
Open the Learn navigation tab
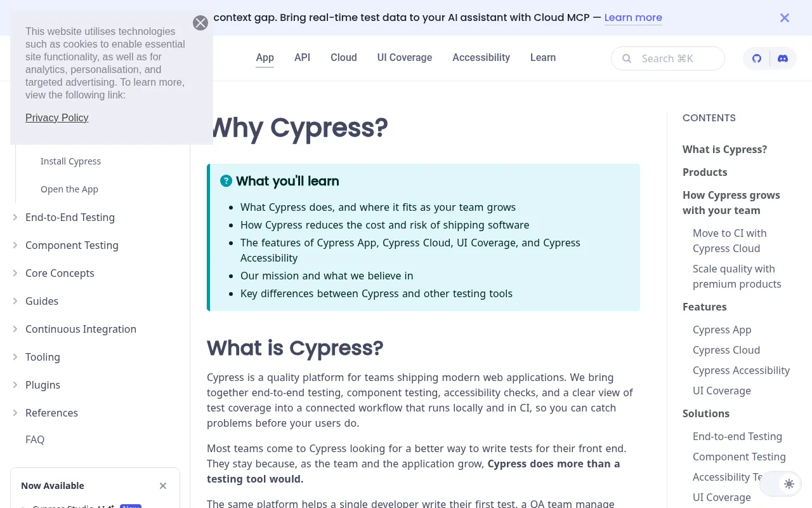pyautogui.click(x=543, y=58)
